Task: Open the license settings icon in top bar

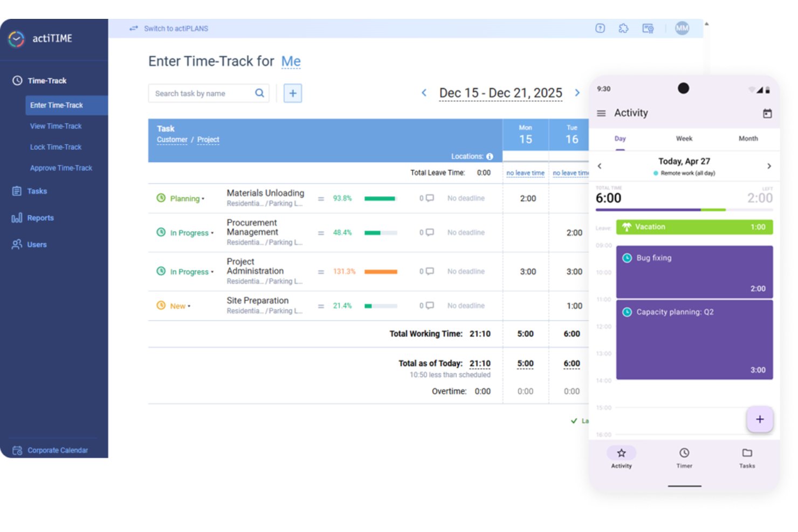Action: point(648,29)
